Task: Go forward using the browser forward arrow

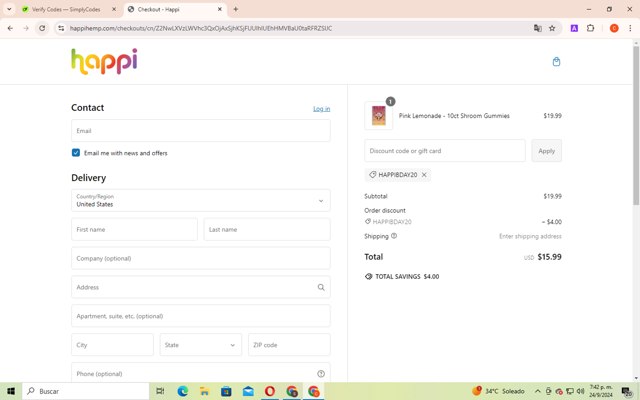Action: pyautogui.click(x=26, y=28)
